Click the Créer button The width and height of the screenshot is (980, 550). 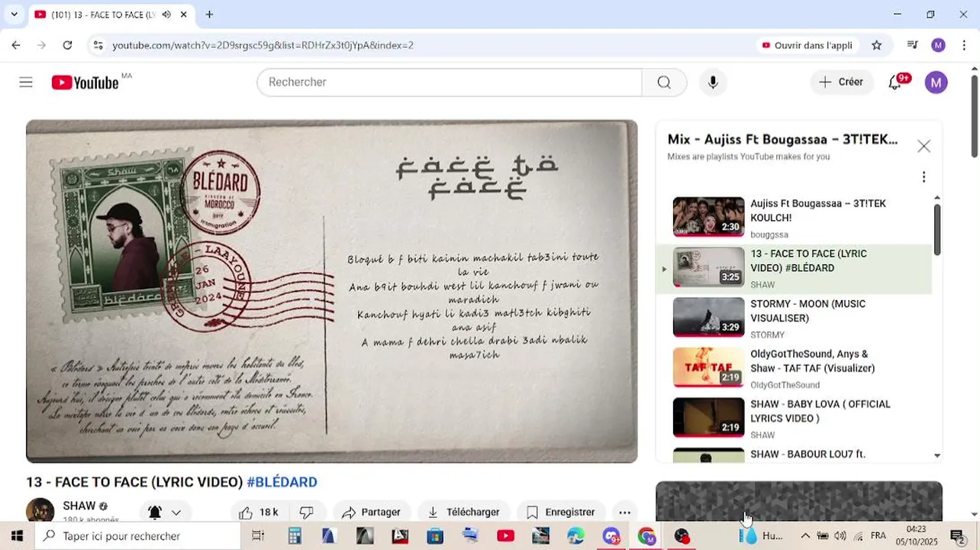(x=842, y=82)
